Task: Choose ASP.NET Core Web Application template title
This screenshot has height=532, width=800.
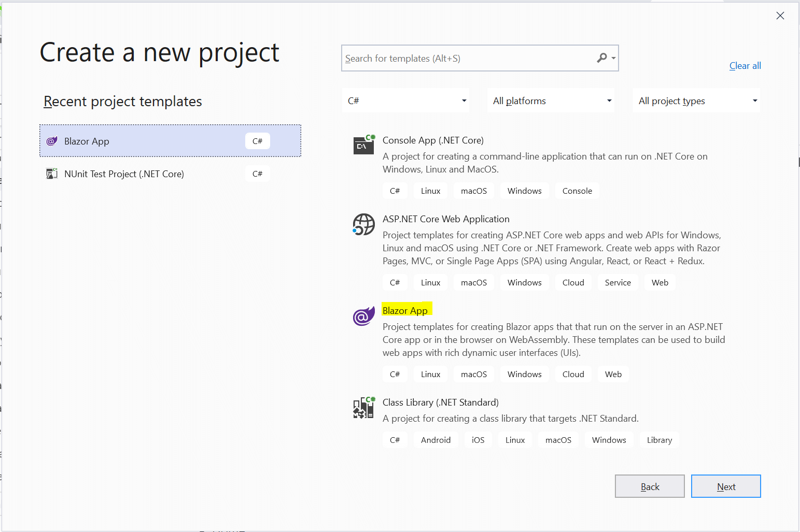Action: point(446,219)
